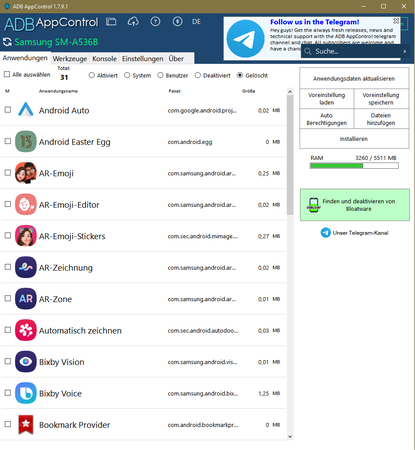Click the Bixby Voice app icon

(x=26, y=393)
